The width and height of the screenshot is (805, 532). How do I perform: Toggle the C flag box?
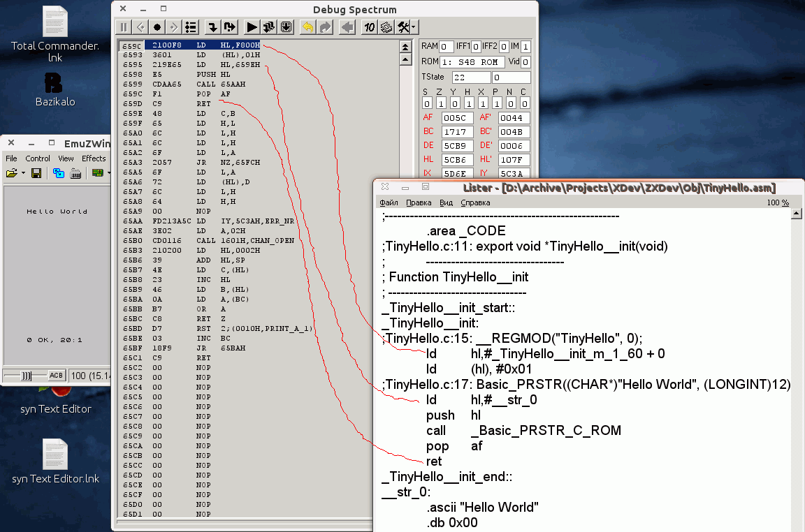(x=524, y=103)
